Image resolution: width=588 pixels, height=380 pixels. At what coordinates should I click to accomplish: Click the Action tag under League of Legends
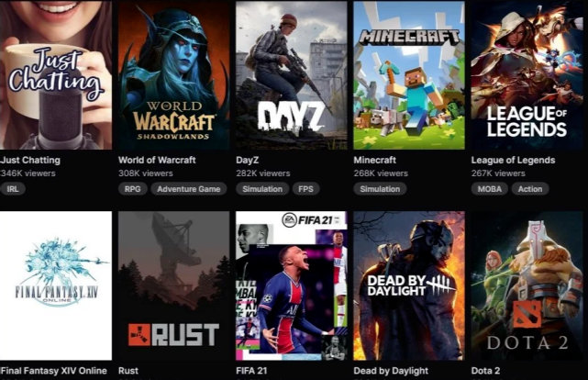click(x=530, y=189)
